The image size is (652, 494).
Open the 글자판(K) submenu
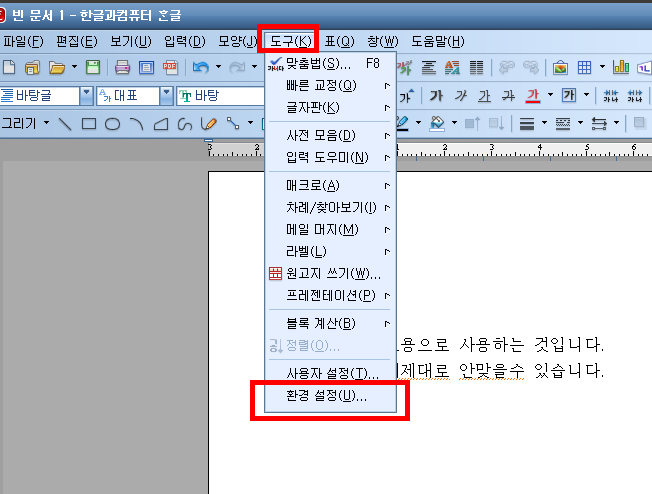pos(330,108)
